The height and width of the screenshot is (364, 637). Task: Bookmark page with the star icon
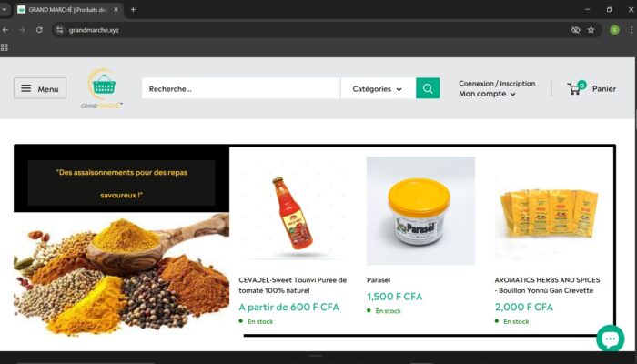pyautogui.click(x=591, y=30)
